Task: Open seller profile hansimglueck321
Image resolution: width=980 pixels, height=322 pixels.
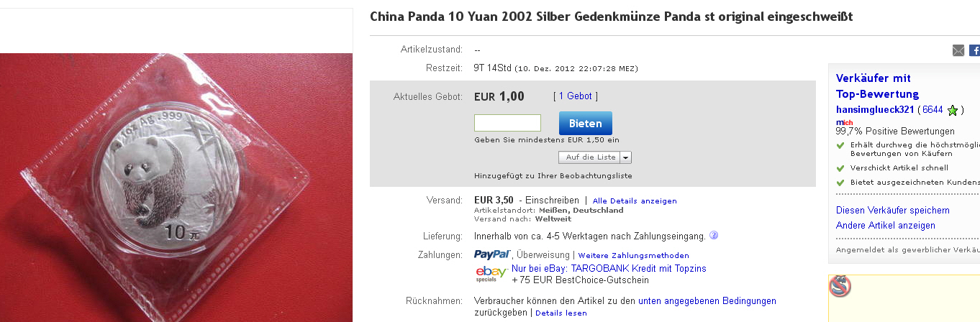Action: (875, 110)
